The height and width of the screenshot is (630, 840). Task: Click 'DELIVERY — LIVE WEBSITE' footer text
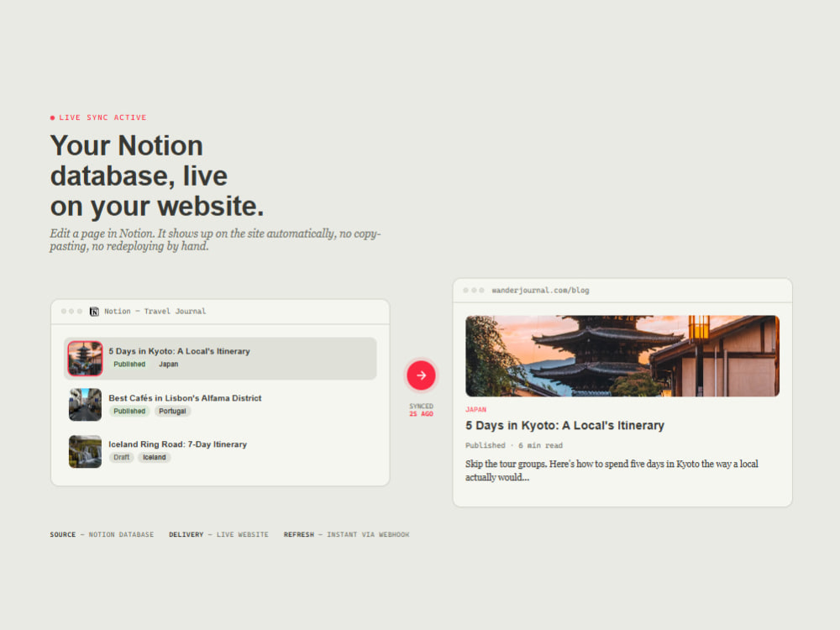[x=218, y=534]
